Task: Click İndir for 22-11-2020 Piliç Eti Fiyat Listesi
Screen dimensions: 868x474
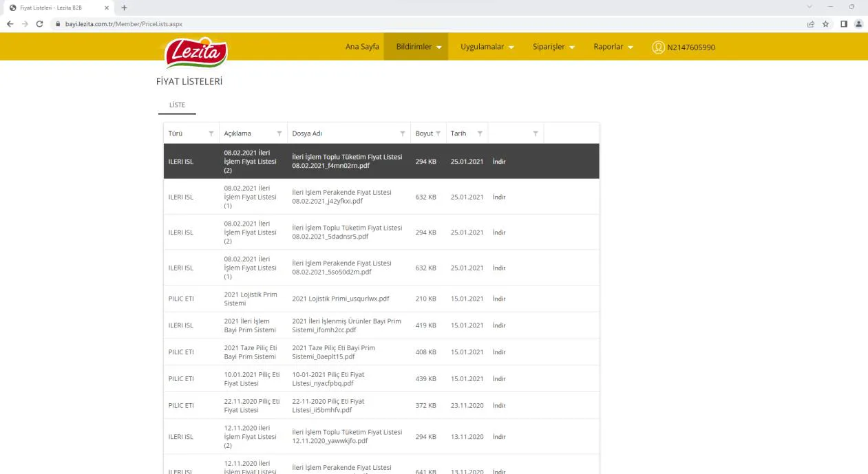Action: coord(499,406)
